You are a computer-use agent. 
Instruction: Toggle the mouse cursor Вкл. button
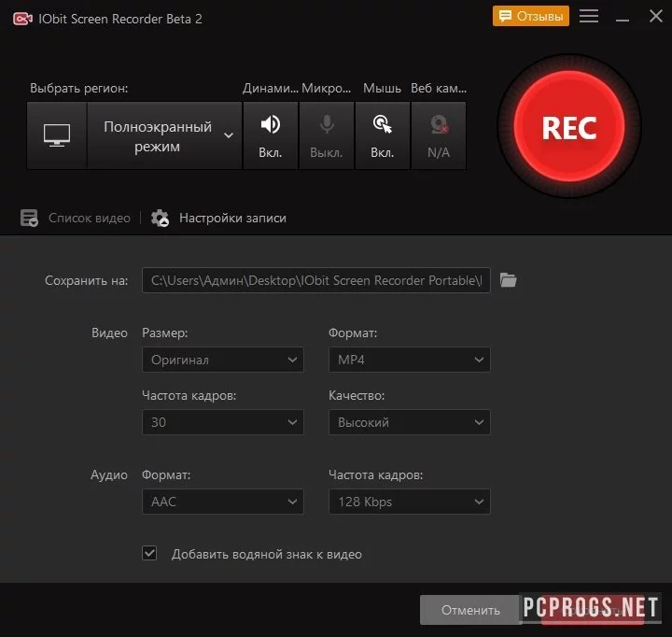pos(383,135)
